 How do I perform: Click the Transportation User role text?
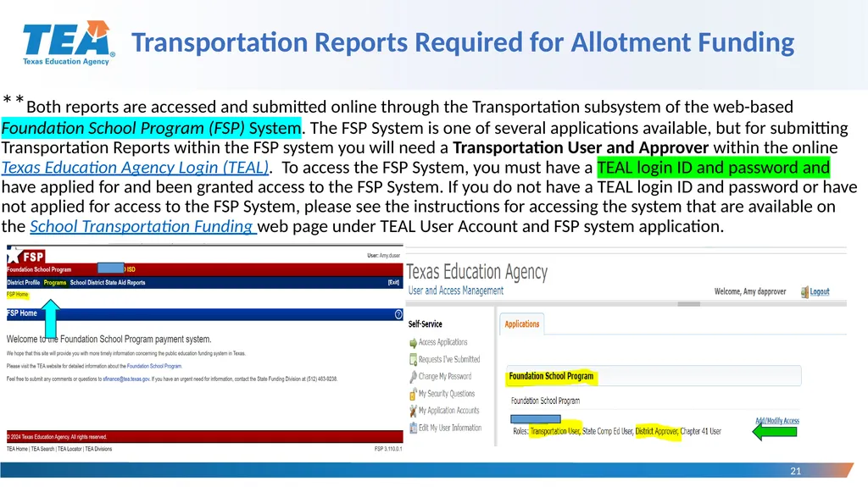coord(555,431)
